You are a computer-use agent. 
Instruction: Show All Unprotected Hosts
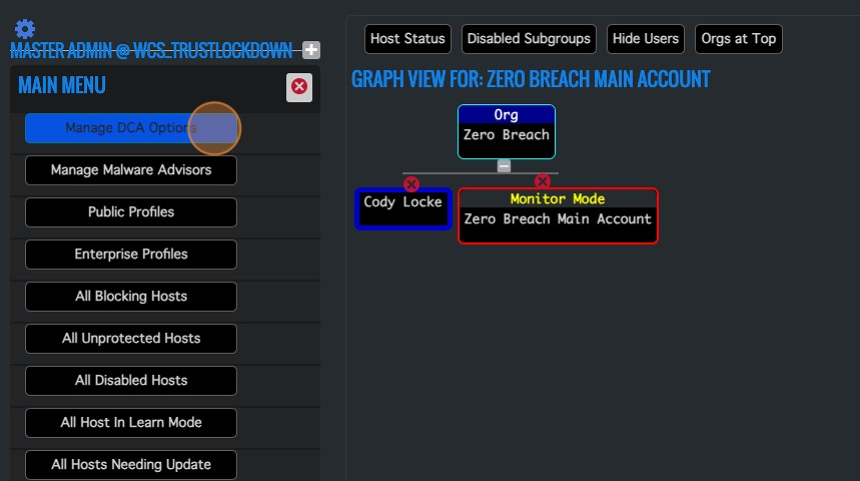[x=131, y=338]
